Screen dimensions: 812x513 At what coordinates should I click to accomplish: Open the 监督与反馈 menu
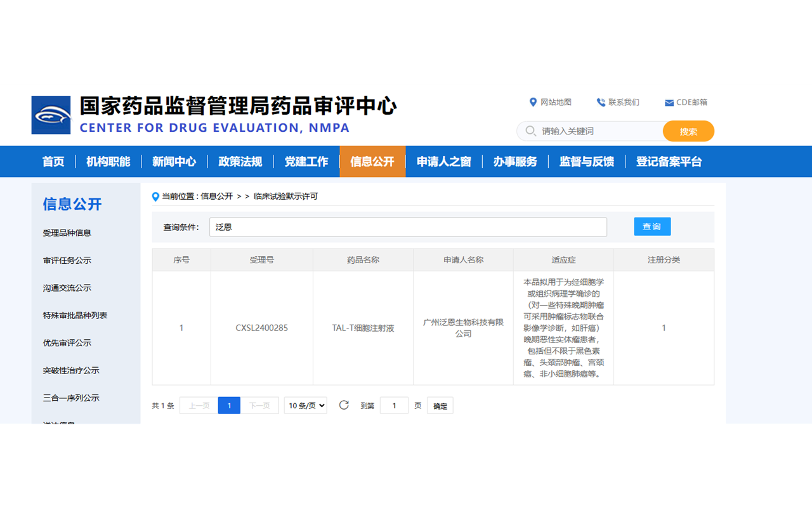(587, 162)
